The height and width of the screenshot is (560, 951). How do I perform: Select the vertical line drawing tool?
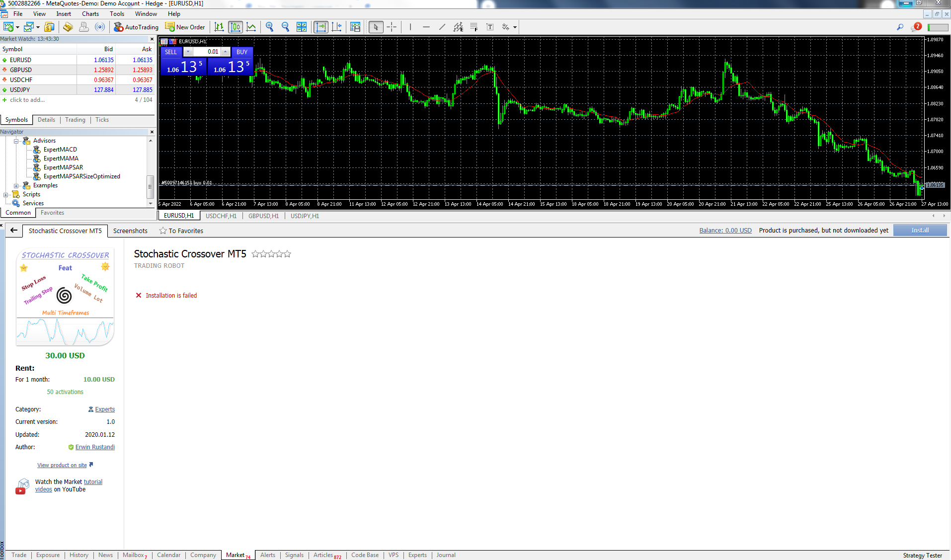pyautogui.click(x=410, y=27)
